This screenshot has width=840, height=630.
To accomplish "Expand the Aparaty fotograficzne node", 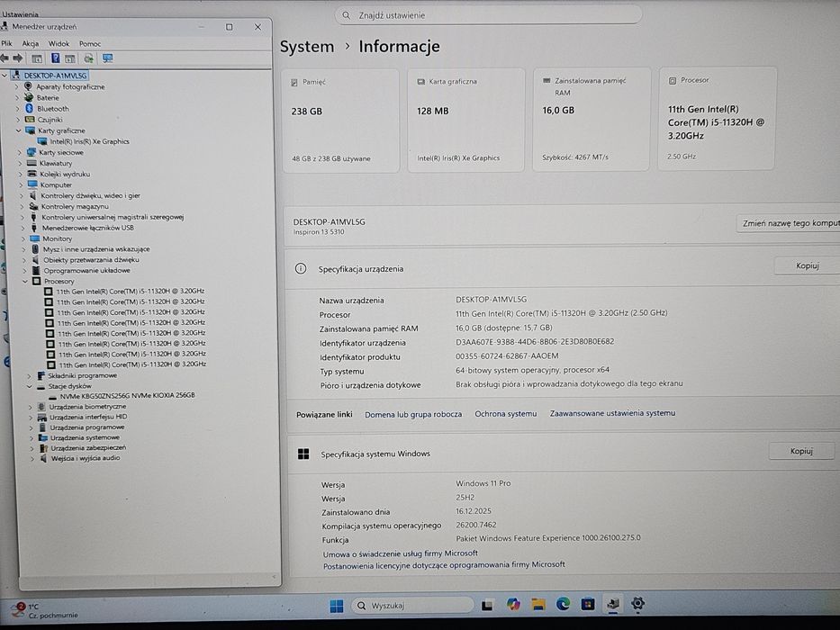I will click(x=16, y=86).
